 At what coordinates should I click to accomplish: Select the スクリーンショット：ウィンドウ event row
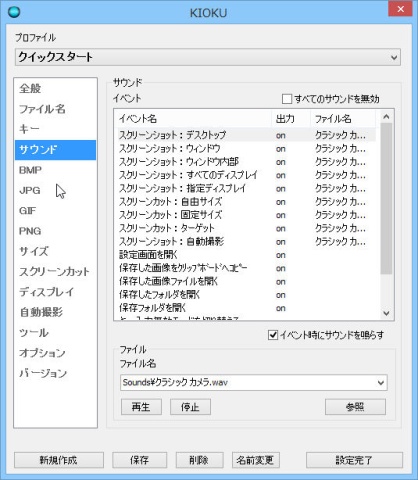(247, 148)
